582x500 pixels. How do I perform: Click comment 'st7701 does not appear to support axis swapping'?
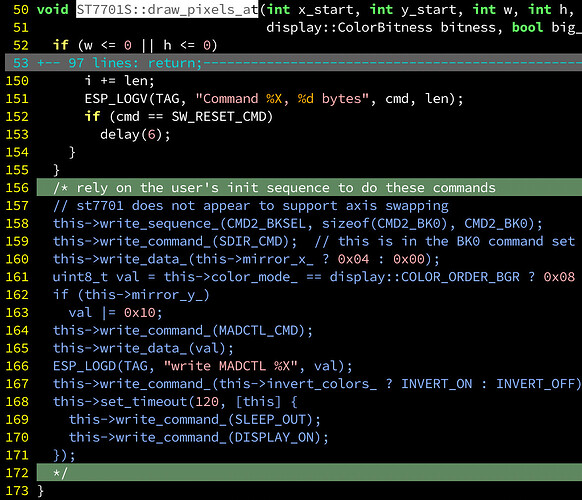262,206
